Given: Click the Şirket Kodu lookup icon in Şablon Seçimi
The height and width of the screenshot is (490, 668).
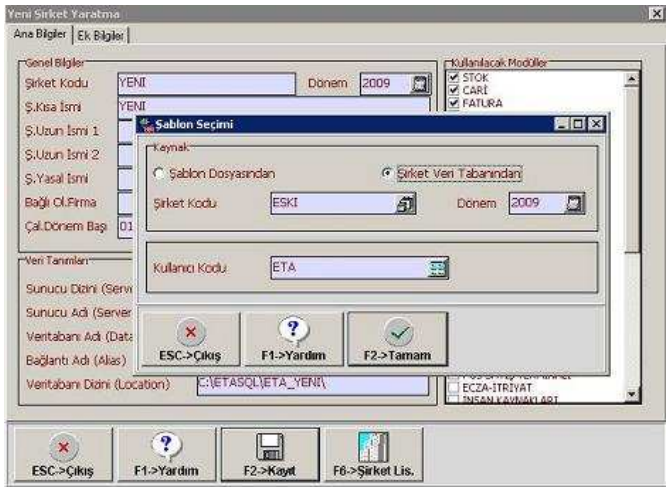Looking at the screenshot, I should tap(405, 204).
